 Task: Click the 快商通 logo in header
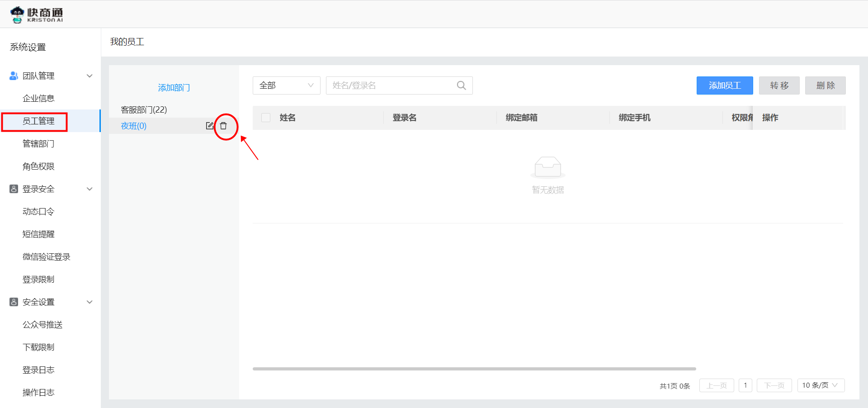point(37,14)
